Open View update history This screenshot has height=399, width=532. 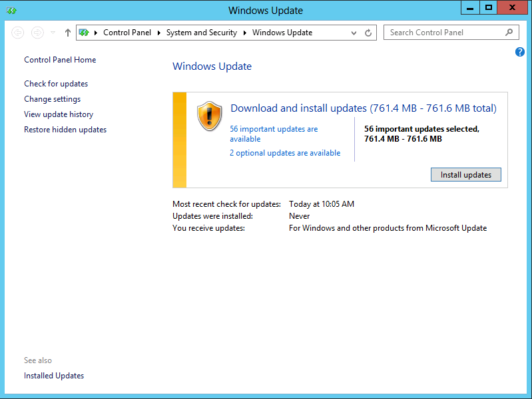(59, 114)
